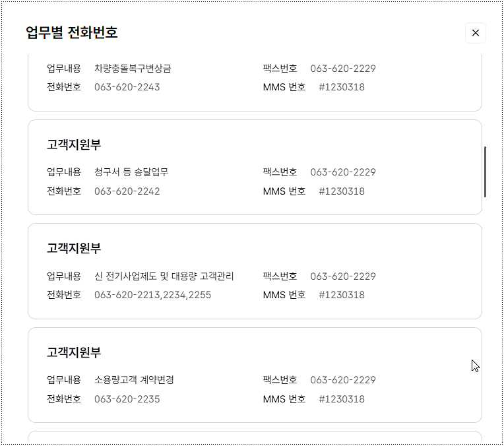
Task: Click 고객지원부 heading above 청구서 등 송달업무
Action: coord(74,145)
